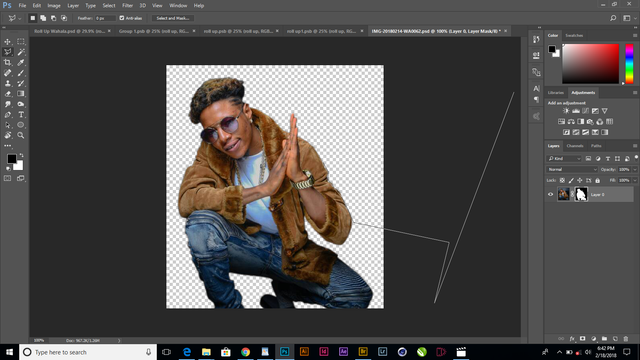Select the Path Selection tool
Image resolution: width=640 pixels, height=360 pixels.
point(7,125)
